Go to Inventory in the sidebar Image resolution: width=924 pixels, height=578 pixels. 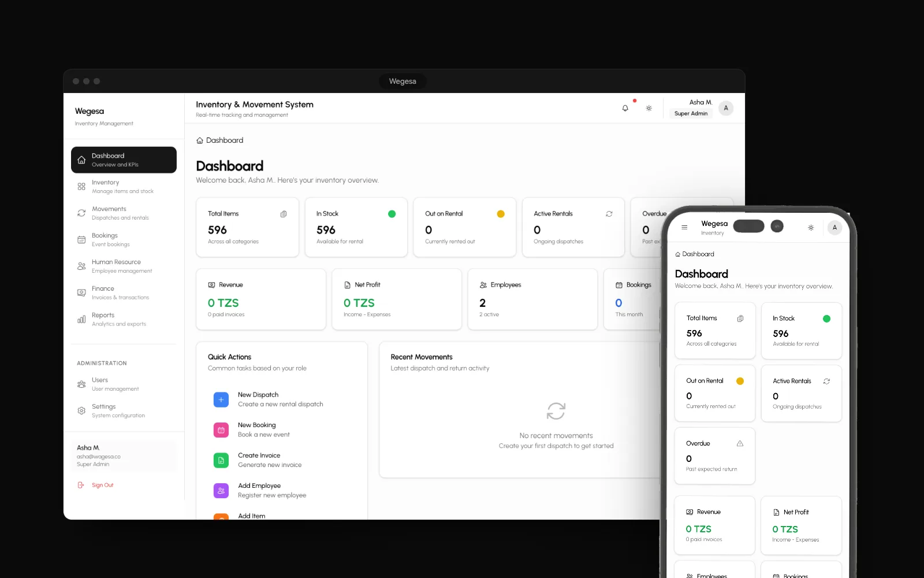point(124,187)
